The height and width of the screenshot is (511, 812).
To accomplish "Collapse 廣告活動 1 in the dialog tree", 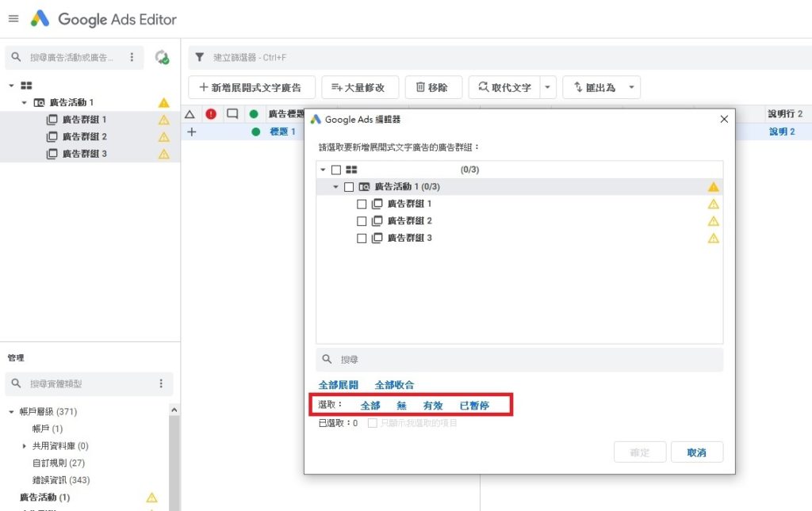I will [335, 186].
